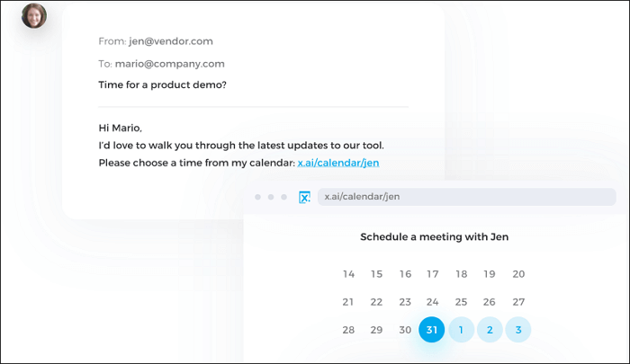The height and width of the screenshot is (364, 630).
Task: Click the third browser window dot
Action: coord(284,197)
